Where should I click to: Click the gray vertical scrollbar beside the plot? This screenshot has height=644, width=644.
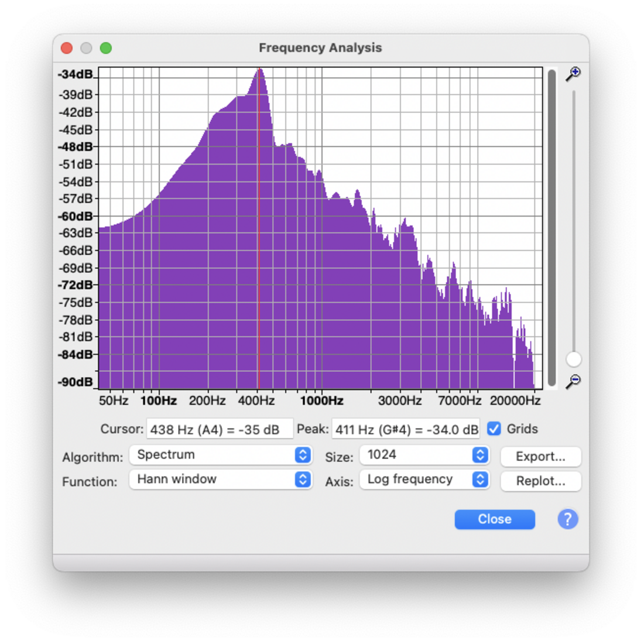coord(552,228)
